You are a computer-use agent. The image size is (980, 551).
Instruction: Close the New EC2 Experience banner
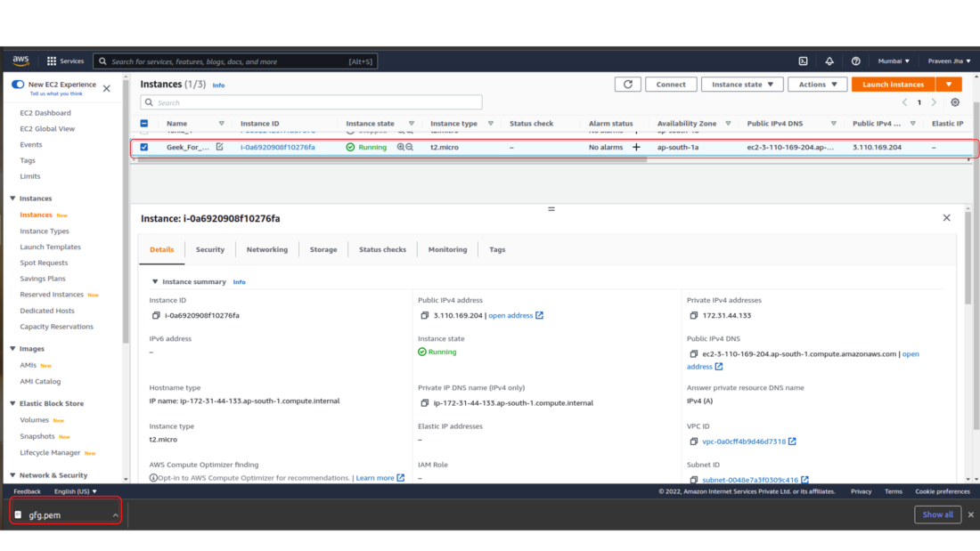click(x=107, y=89)
